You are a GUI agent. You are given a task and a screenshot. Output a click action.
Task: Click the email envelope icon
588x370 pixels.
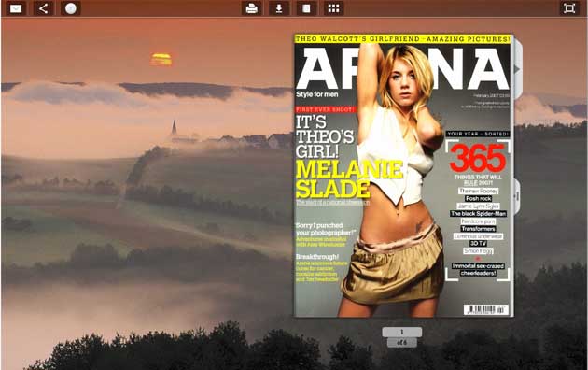16,8
